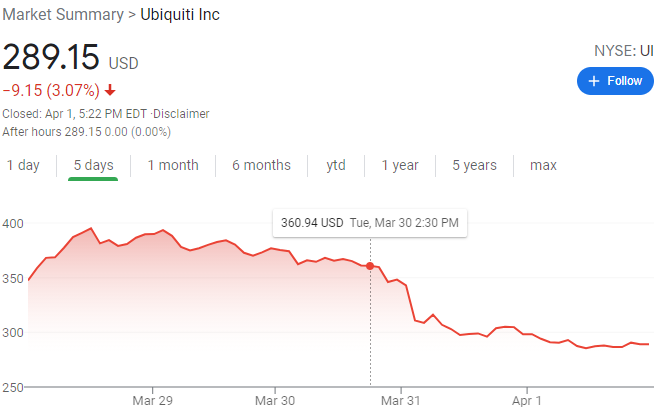Image resolution: width=659 pixels, height=407 pixels.
Task: View the max range chart
Action: [x=543, y=165]
